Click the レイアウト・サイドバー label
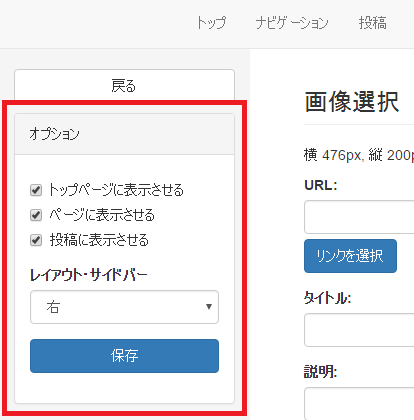414x420 pixels. (x=89, y=275)
